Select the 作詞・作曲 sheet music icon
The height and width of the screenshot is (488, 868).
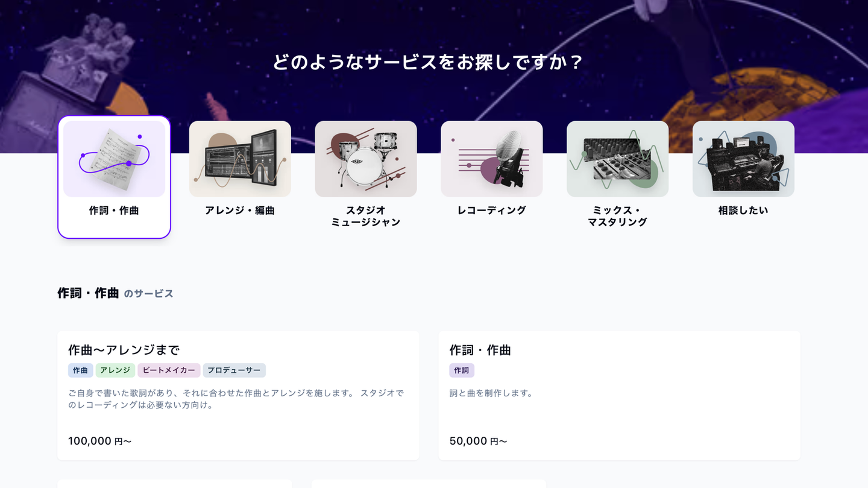[x=114, y=159]
